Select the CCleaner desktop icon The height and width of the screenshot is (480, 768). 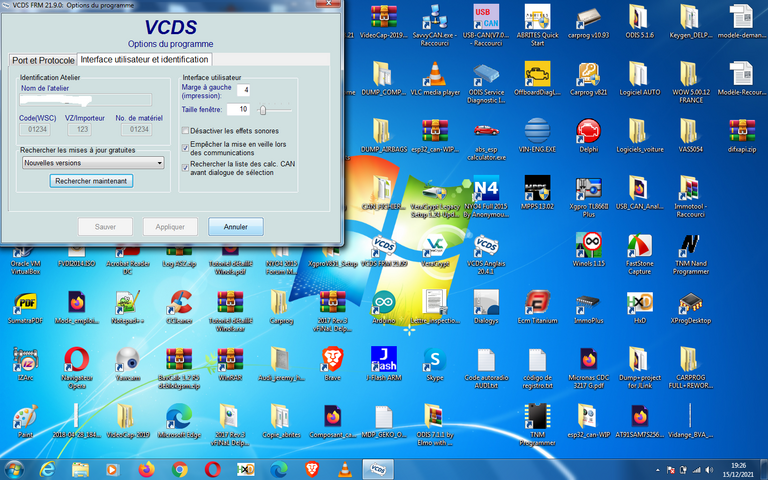(179, 308)
